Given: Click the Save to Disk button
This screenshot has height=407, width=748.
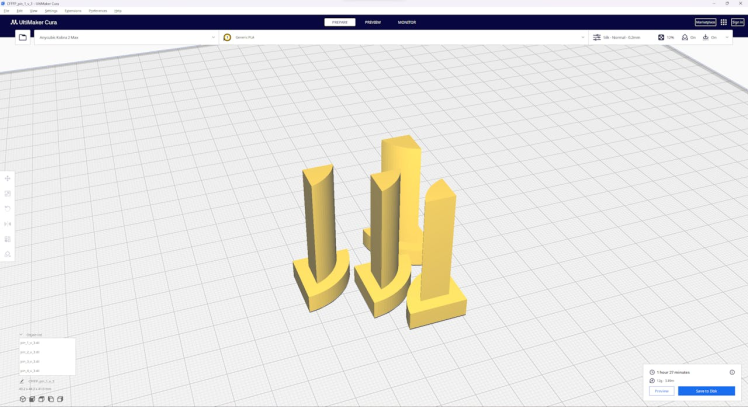Looking at the screenshot, I should click(706, 391).
